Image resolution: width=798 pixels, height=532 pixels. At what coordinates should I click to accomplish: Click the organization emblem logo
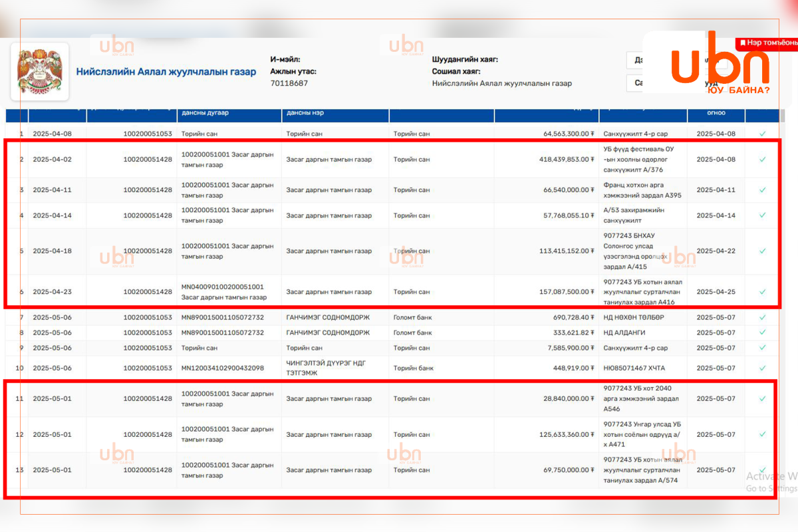click(39, 71)
